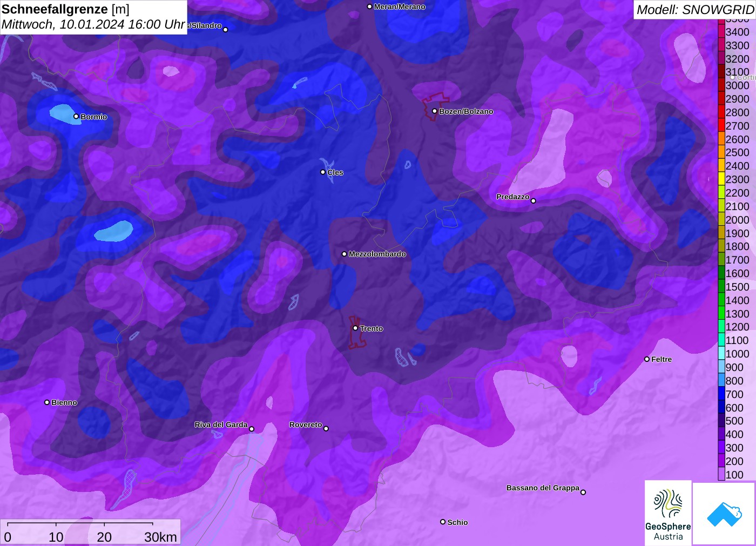Click the 'Modell: SNOWGRID' label
This screenshot has width=756, height=546.
695,10
